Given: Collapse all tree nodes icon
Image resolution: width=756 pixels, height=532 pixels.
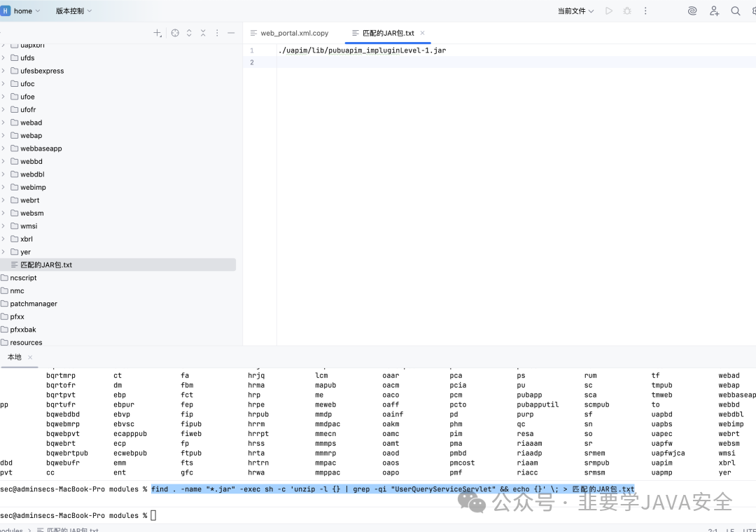Looking at the screenshot, I should 203,33.
